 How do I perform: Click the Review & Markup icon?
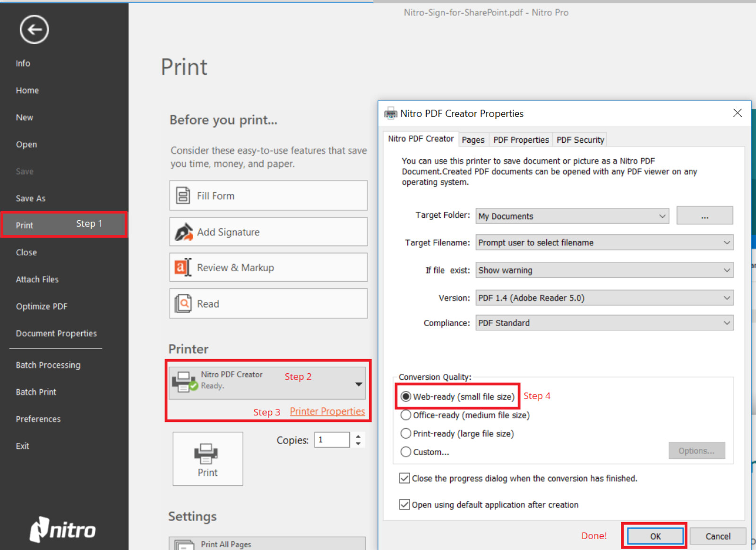pos(183,267)
